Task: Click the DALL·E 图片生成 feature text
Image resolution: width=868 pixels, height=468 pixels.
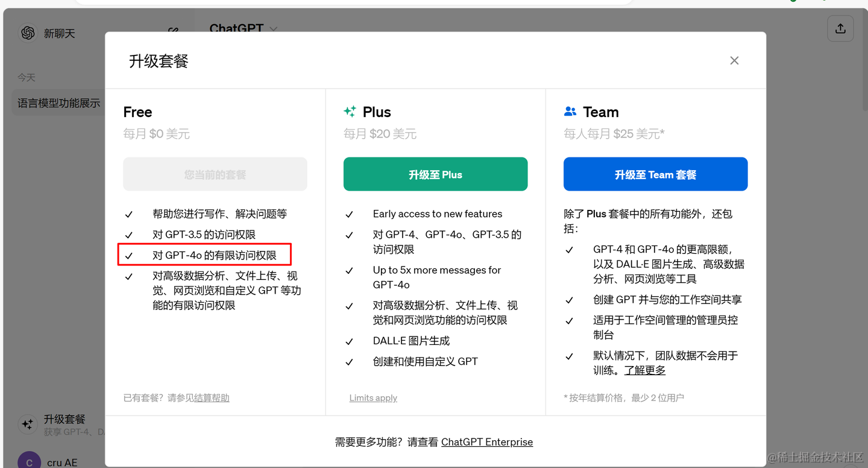Action: coord(411,341)
